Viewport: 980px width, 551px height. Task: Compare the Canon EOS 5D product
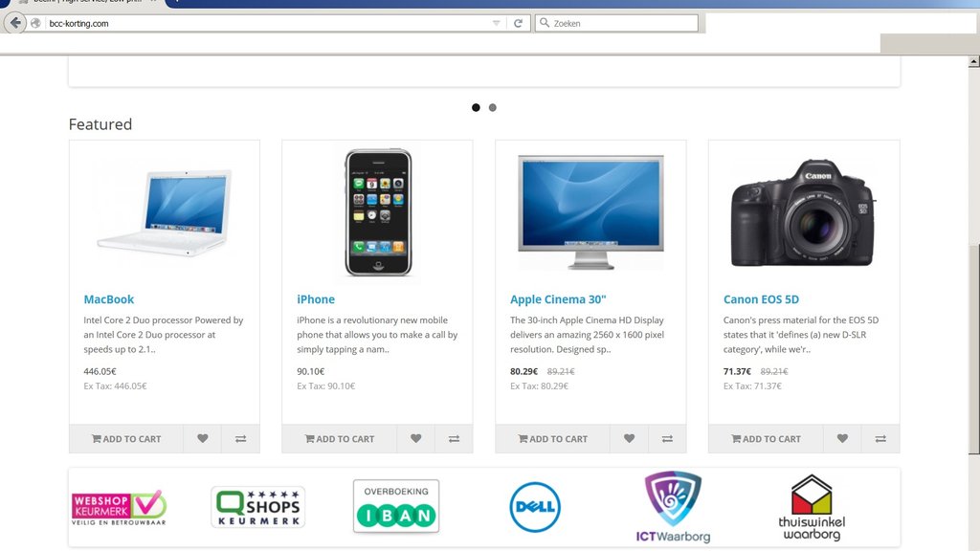point(880,438)
